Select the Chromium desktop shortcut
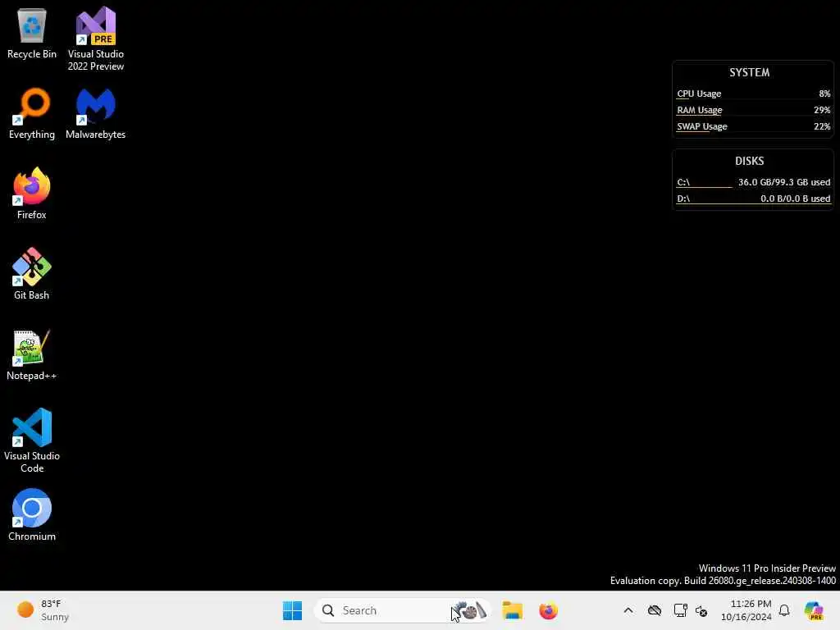The height and width of the screenshot is (630, 840). coord(32,515)
